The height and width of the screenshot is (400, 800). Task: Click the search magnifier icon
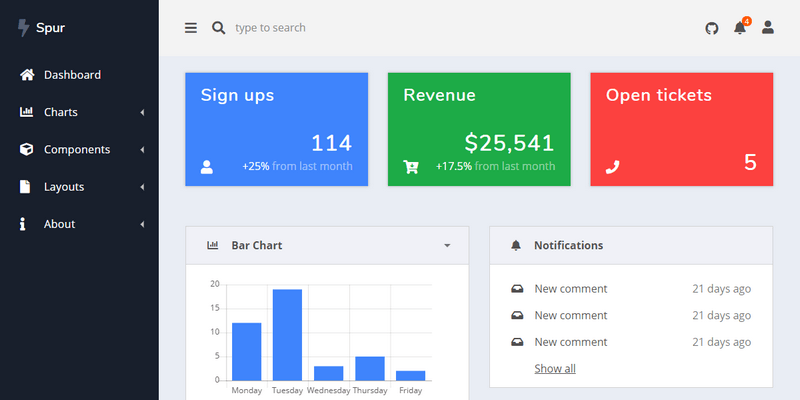(x=219, y=28)
